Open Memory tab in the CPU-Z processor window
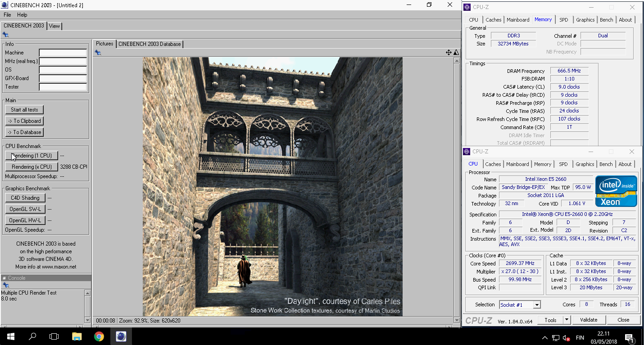 543,164
